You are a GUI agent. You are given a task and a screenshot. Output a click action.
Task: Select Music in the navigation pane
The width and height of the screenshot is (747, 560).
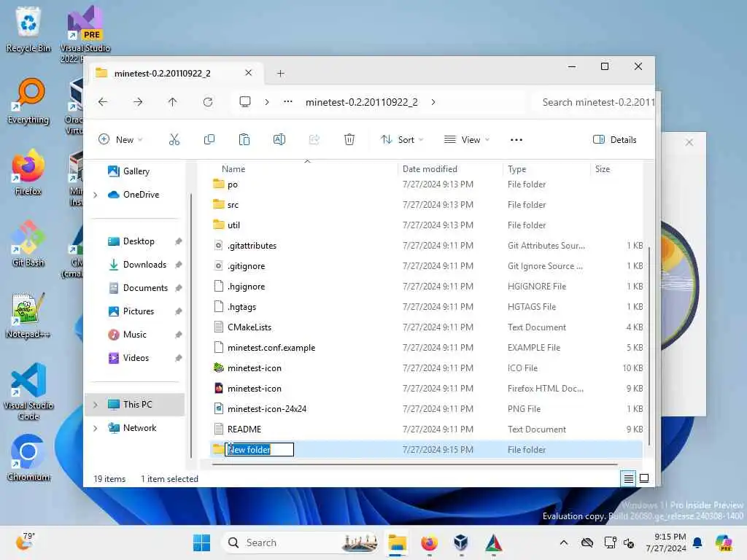tap(134, 335)
